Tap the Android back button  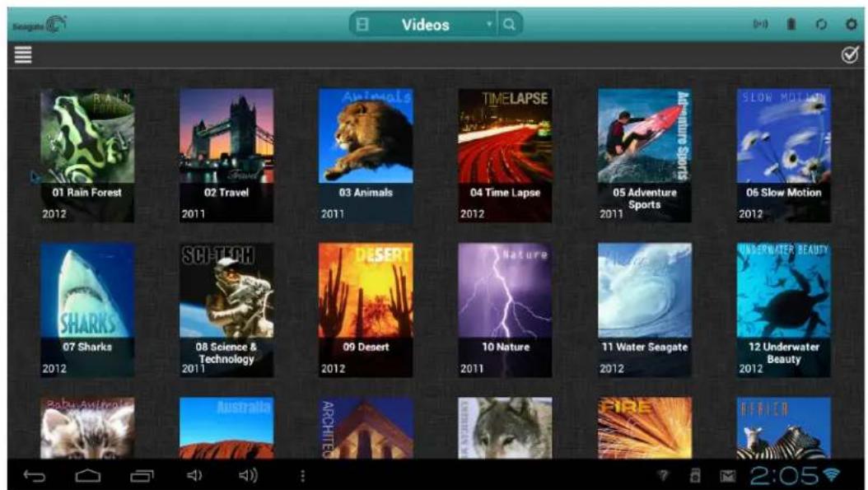click(x=35, y=476)
